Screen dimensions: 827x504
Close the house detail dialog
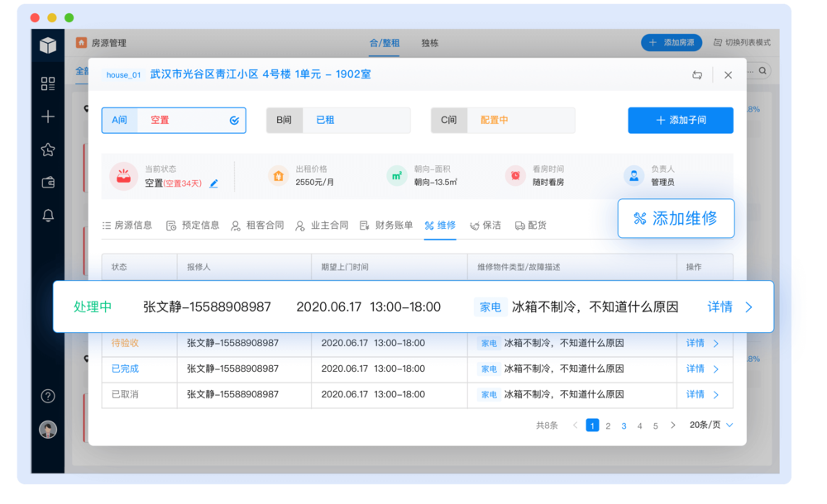tap(728, 75)
